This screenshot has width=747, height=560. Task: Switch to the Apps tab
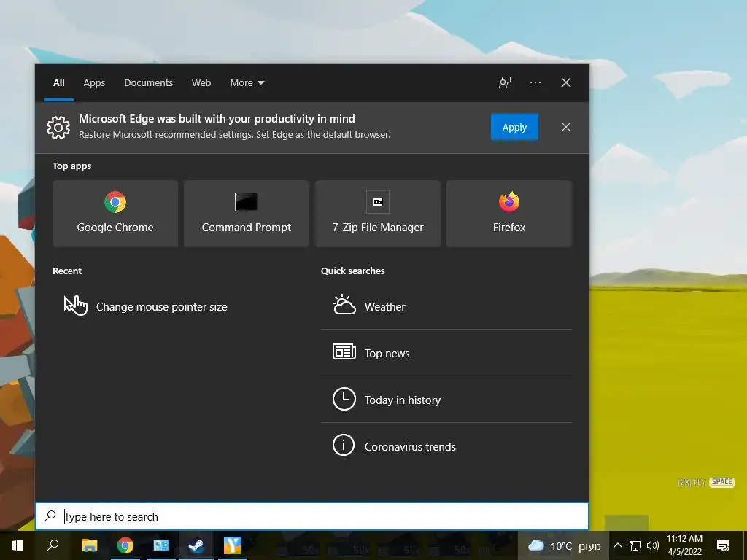click(x=94, y=83)
